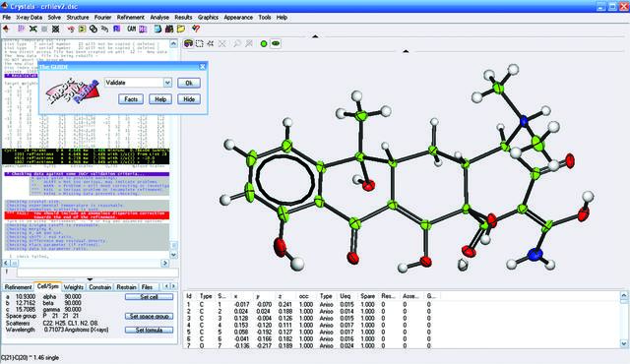Image resolution: width=630 pixels, height=364 pixels.
Task: Click the Set formula button
Action: pyautogui.click(x=149, y=330)
